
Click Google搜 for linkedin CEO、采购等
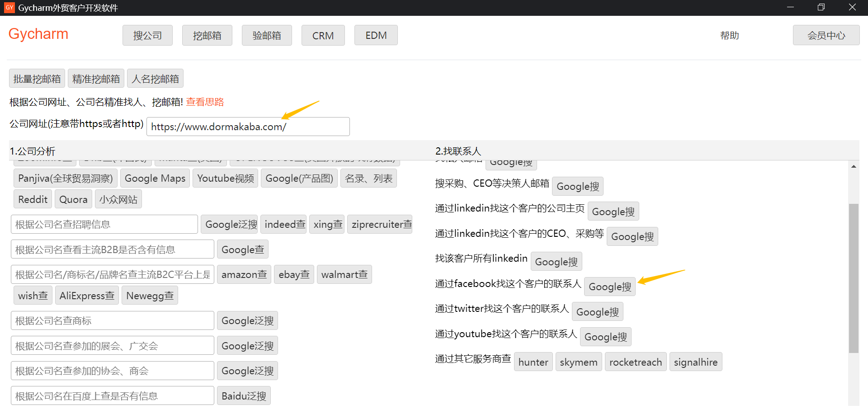[x=632, y=236]
